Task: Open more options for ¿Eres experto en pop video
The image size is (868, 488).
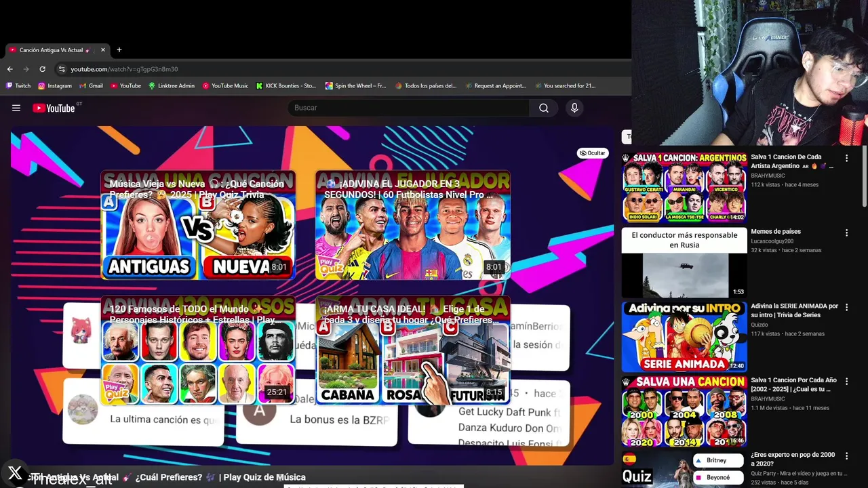Action: [x=846, y=457]
